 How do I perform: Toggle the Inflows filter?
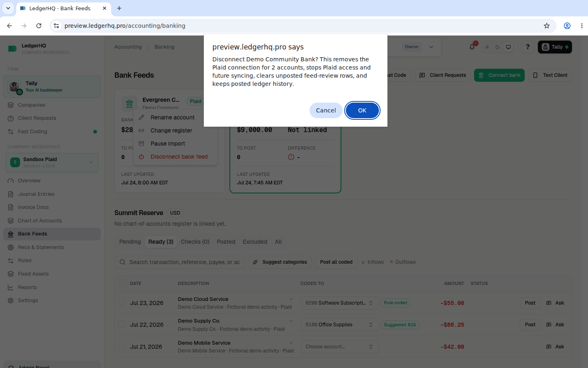373,262
